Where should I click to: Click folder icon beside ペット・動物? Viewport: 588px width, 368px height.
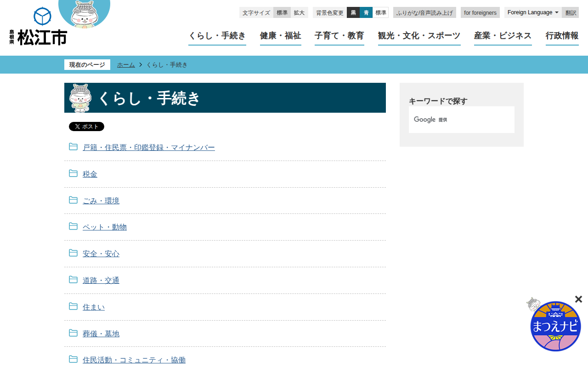[x=73, y=226]
